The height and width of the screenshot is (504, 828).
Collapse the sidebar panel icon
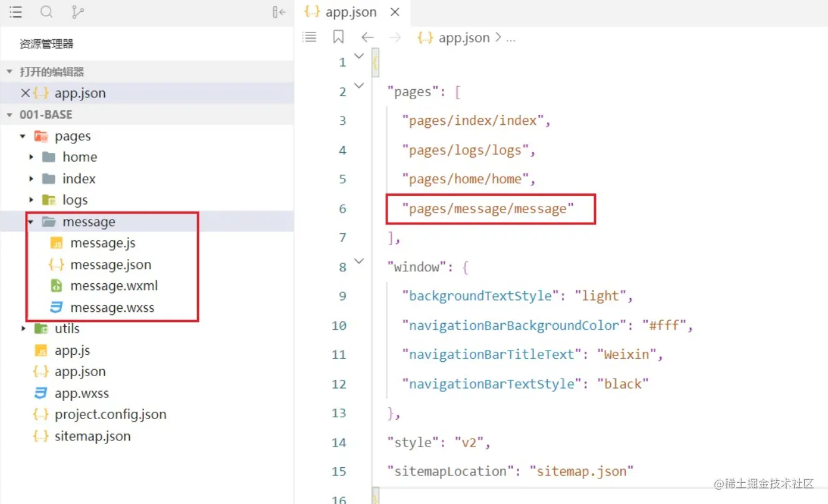coord(279,12)
